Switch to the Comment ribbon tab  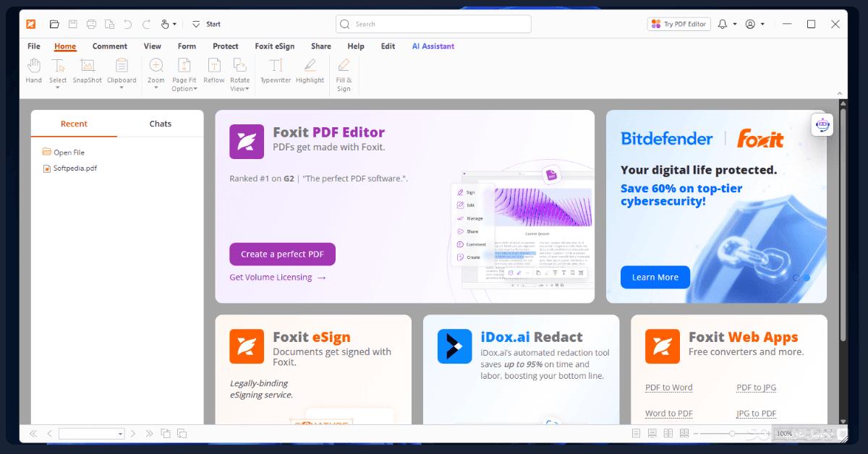click(110, 46)
